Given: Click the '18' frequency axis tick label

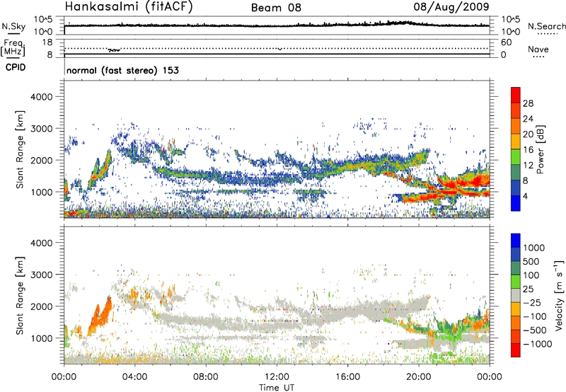Looking at the screenshot, I should [x=47, y=42].
